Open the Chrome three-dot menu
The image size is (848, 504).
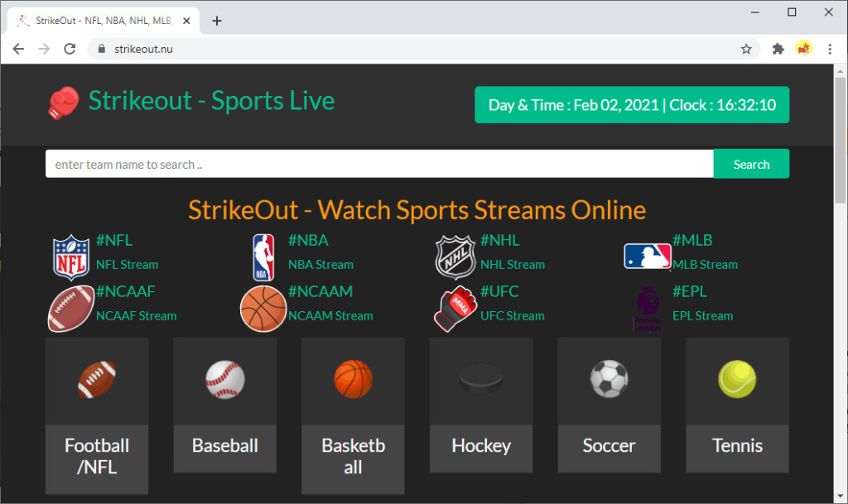point(830,49)
